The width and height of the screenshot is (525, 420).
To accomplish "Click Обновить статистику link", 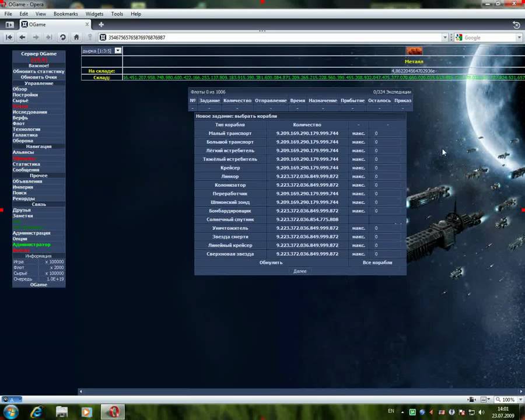I will (x=38, y=71).
